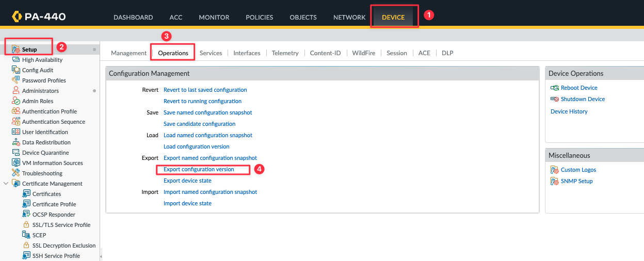Click the Custom Logos icon

555,170
